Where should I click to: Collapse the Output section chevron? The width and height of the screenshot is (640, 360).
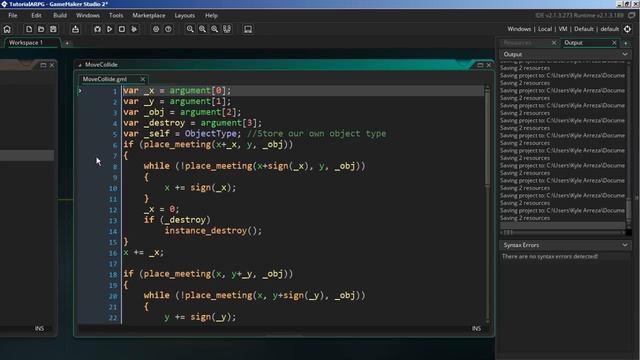pos(624,54)
